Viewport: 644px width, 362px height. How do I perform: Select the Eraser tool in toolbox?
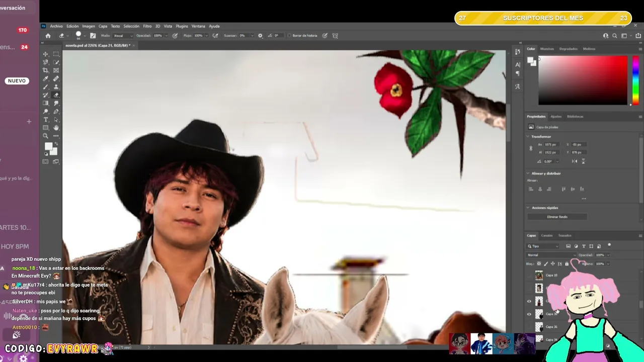pos(56,95)
